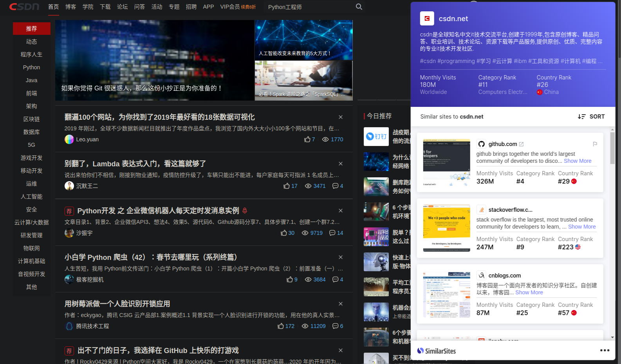Select Python category in sidebar
This screenshot has height=364, width=621.
[32, 67]
